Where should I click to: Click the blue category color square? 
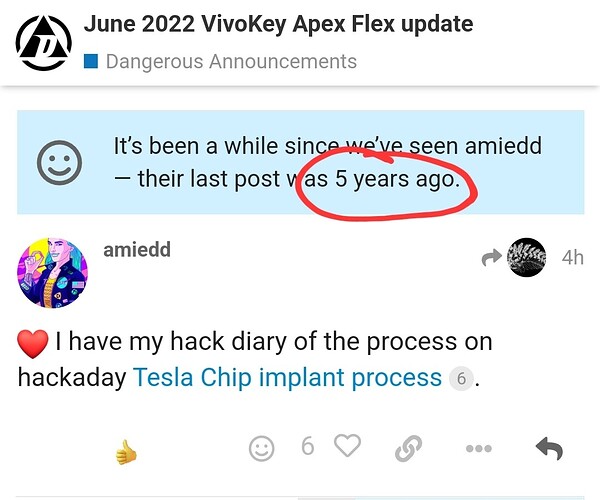91,61
